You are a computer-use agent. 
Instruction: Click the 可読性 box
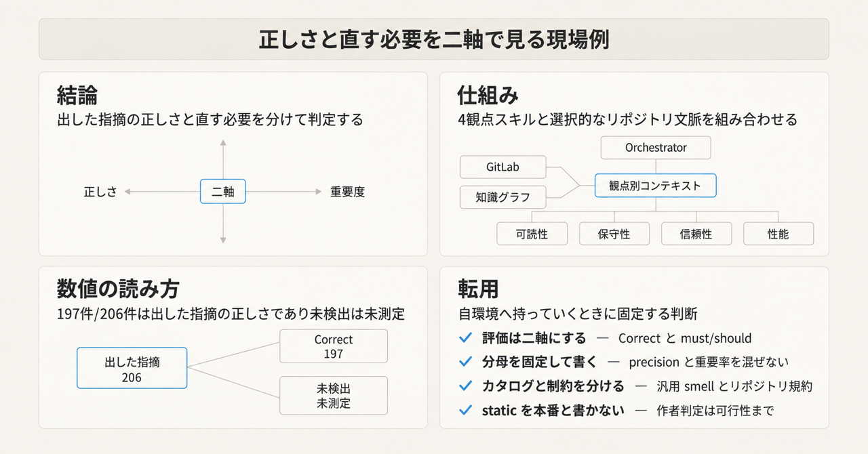532,234
